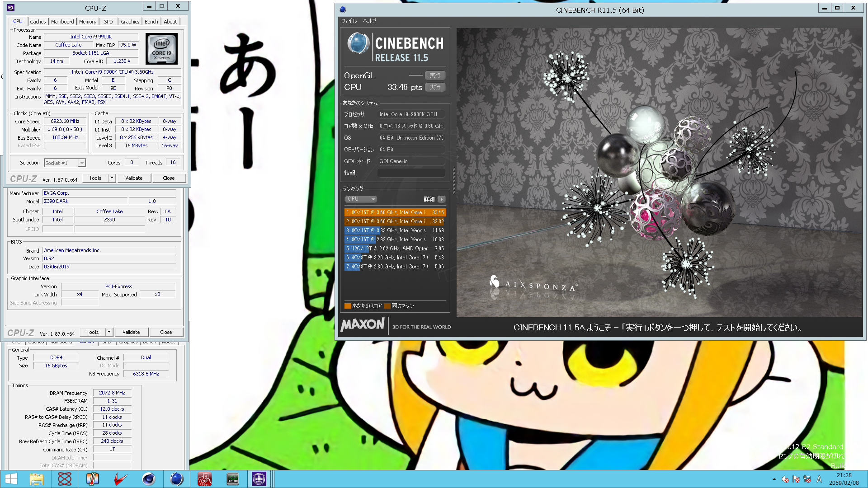Open the CPU ranking dropdown in Cinebench
The height and width of the screenshot is (488, 868).
click(361, 199)
